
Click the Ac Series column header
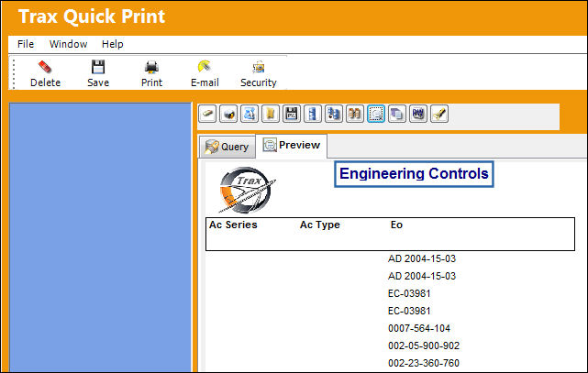pos(233,225)
